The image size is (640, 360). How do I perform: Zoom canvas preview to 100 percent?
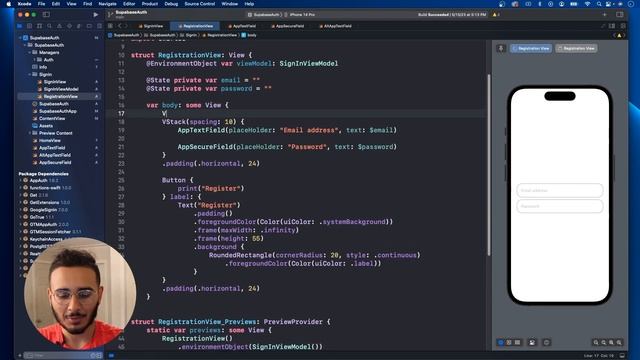(604, 343)
